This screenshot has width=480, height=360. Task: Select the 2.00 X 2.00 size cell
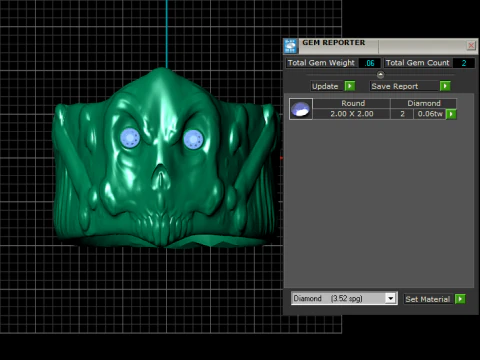352,114
